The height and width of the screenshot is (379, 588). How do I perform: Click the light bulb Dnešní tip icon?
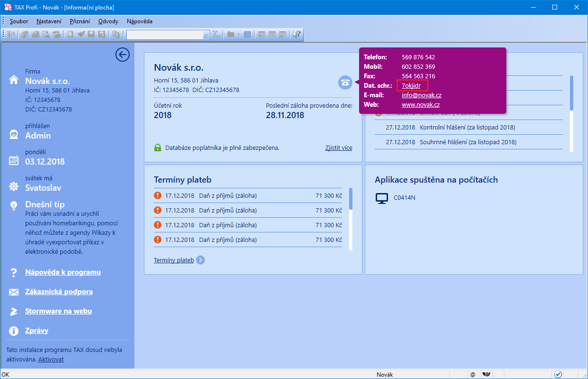(x=14, y=206)
